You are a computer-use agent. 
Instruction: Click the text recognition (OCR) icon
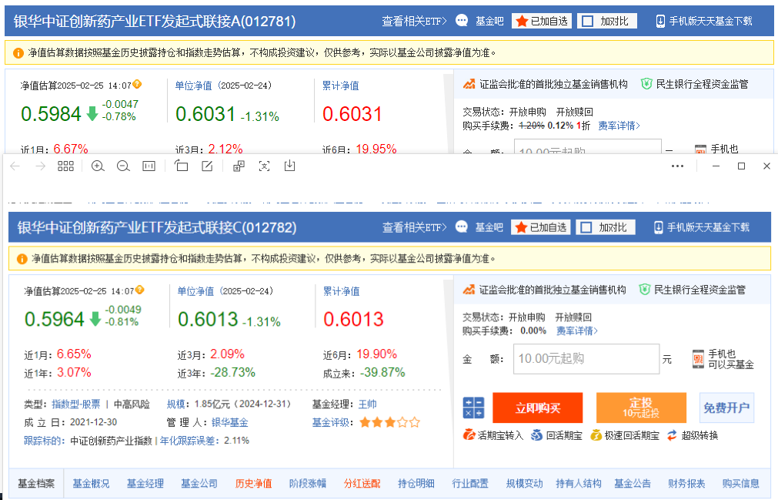click(264, 166)
